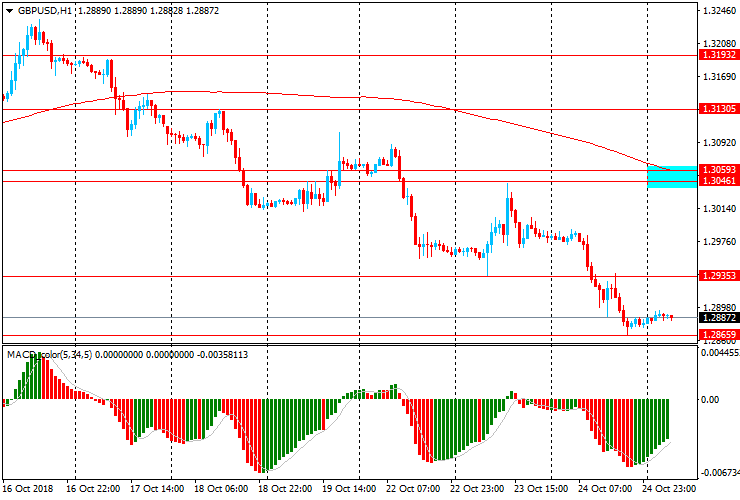Select the 1.31690 price scale value

[719, 76]
